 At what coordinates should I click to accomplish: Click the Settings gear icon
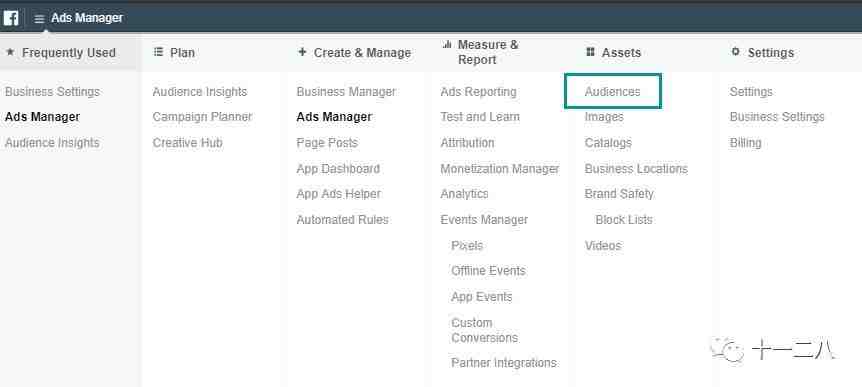click(x=736, y=52)
